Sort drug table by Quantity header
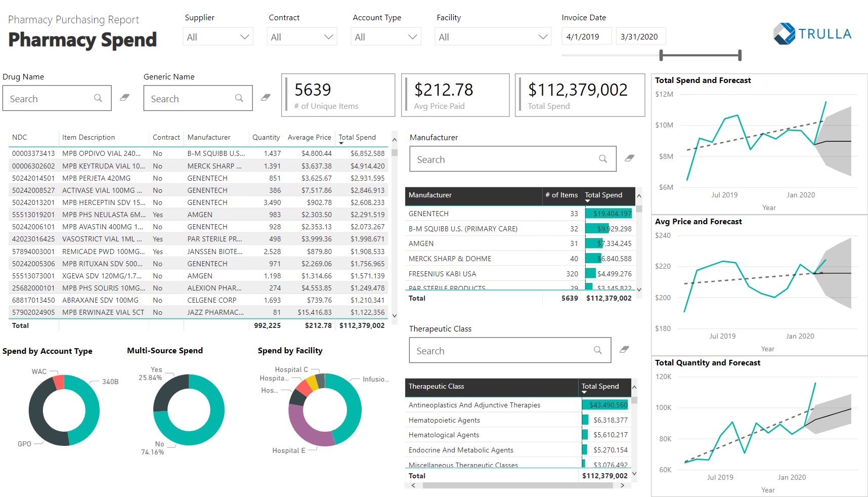This screenshot has height=497, width=868. (x=266, y=137)
